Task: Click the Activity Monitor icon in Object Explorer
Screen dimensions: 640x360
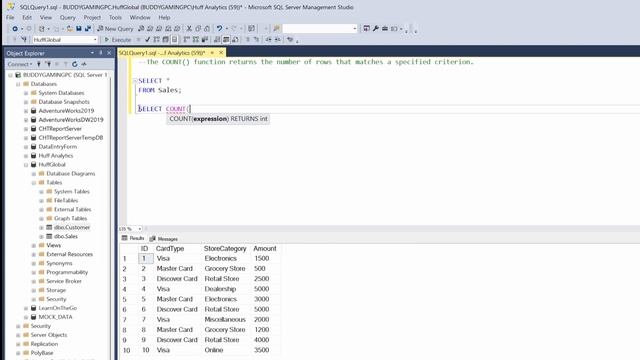Action: [x=84, y=64]
